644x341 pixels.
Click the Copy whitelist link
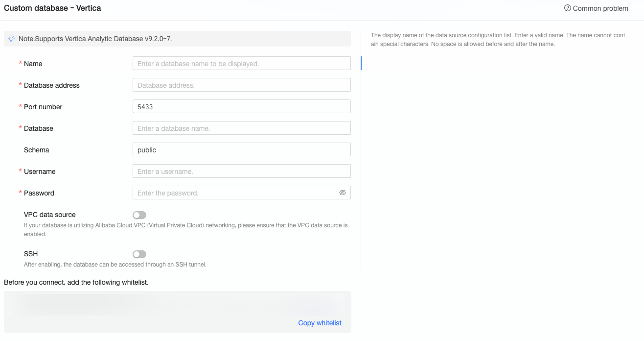coord(320,323)
